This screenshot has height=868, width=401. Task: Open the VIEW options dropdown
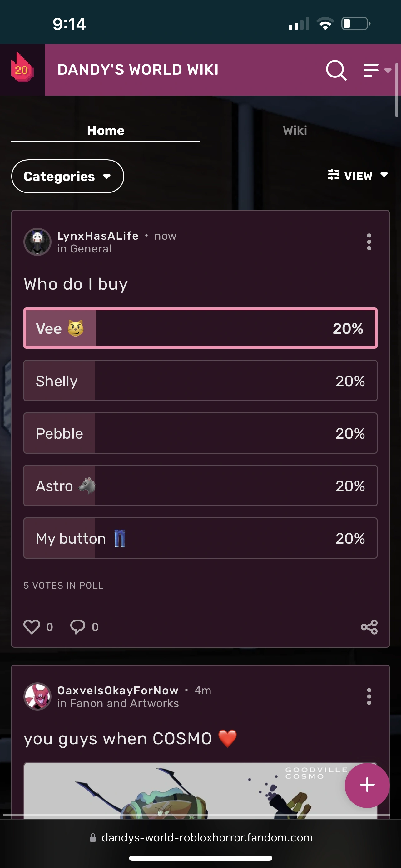pyautogui.click(x=358, y=176)
